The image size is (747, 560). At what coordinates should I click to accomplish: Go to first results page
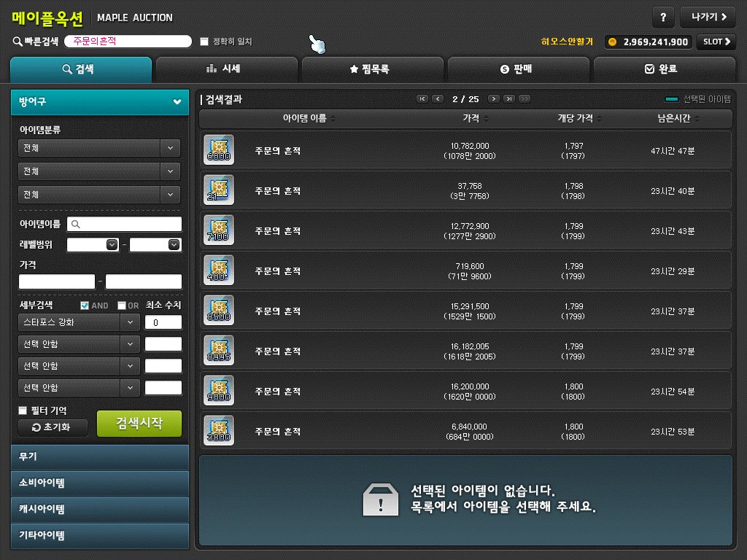tap(422, 99)
